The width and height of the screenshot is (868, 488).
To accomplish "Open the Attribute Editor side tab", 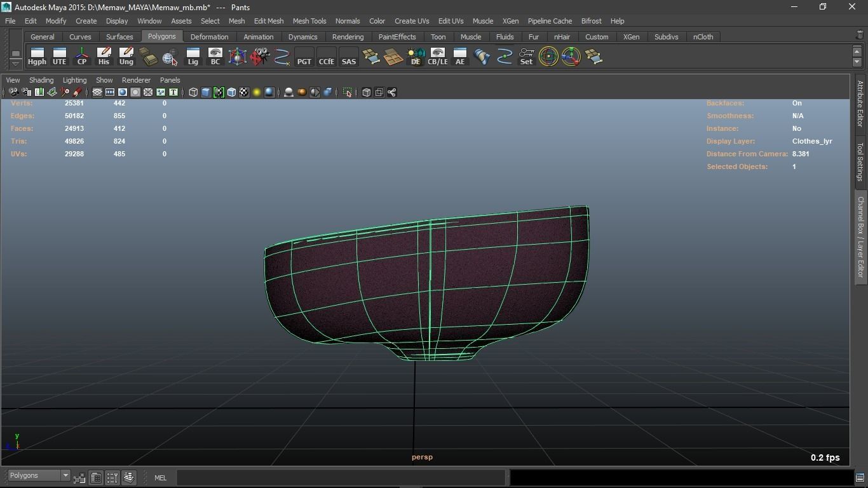I will pos(860,104).
